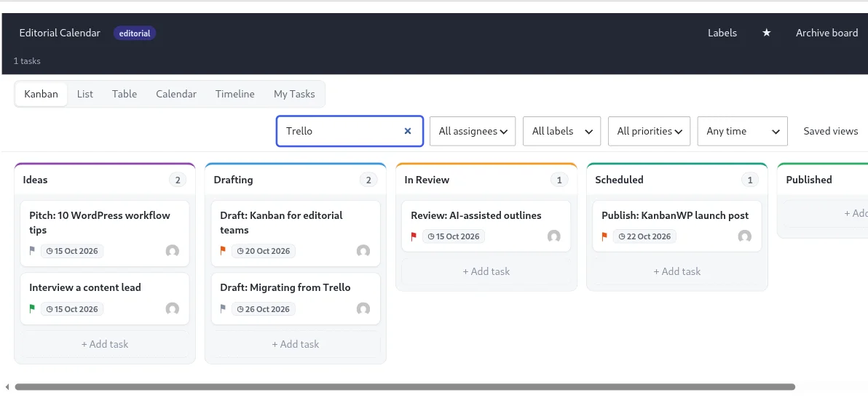Image resolution: width=868 pixels, height=403 pixels.
Task: Clear the Trello search text
Action: point(408,131)
